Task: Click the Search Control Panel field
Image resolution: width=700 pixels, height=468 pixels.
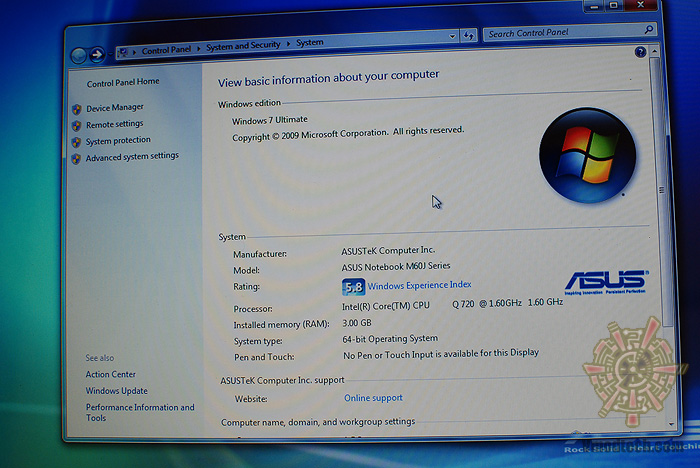Action: click(x=570, y=32)
